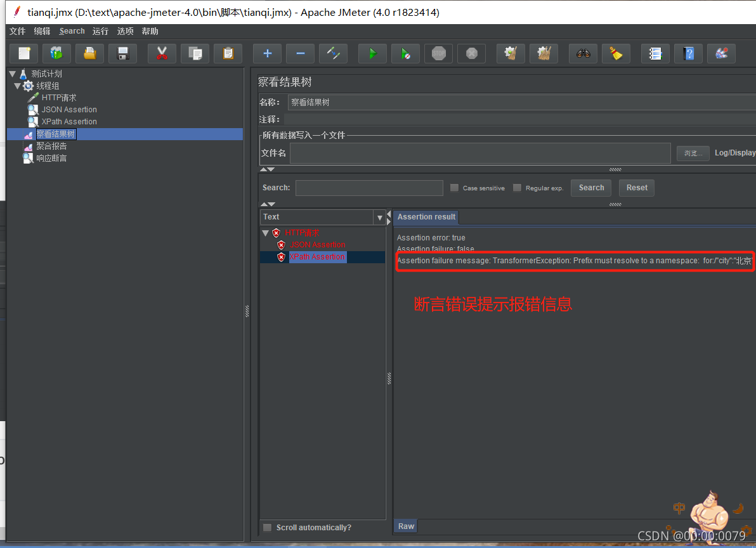Toggle Scroll automatically checkbox
The height and width of the screenshot is (548, 756).
[x=267, y=528]
